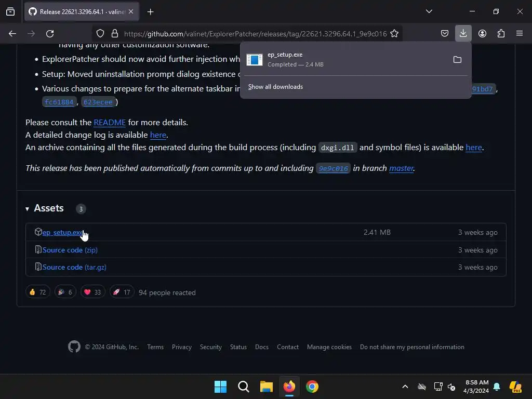Viewport: 532px width, 399px height.
Task: Launch Google Chrome from taskbar
Action: (312, 387)
